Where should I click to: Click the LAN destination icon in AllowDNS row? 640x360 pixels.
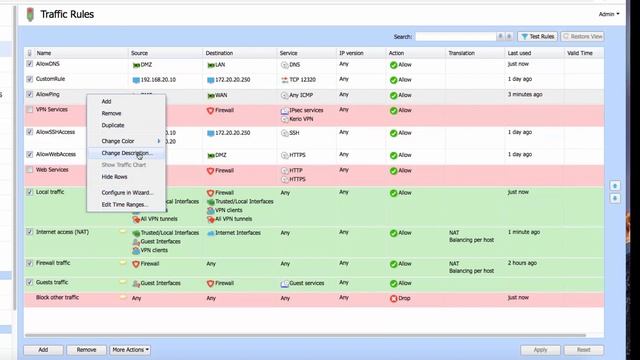(211, 65)
